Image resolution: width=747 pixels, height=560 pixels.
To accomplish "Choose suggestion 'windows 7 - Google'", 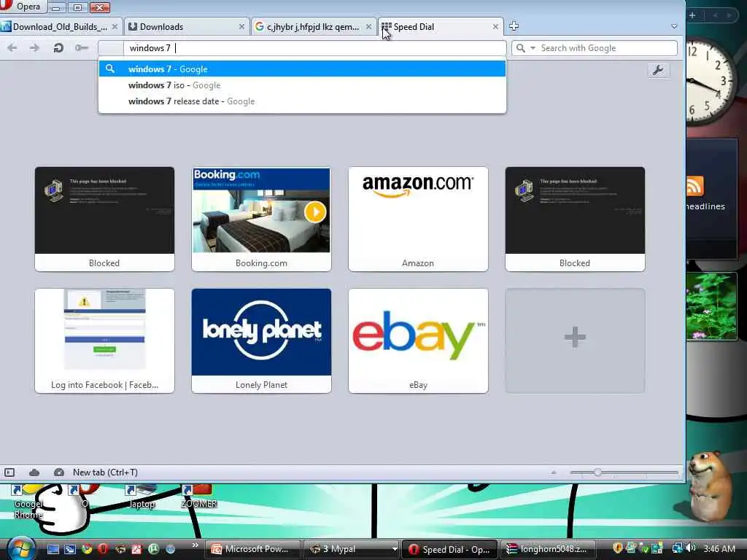I will click(x=302, y=69).
